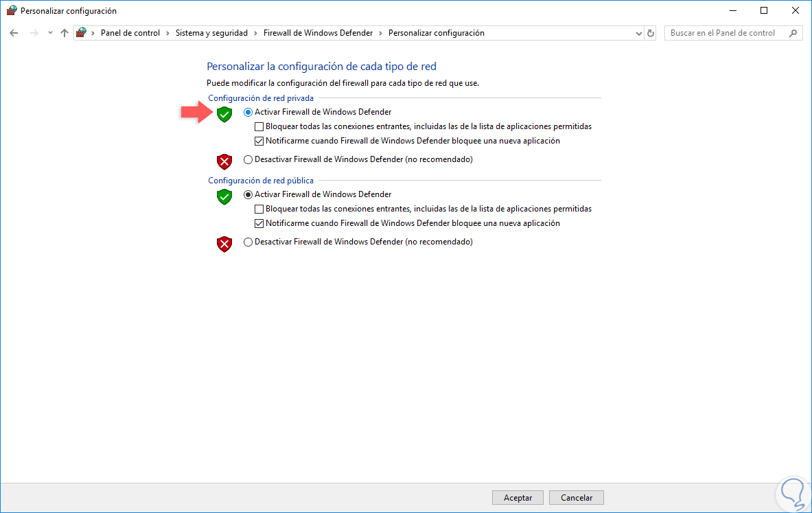Open the address bar history dropdown
This screenshot has height=513, width=812.
(638, 33)
